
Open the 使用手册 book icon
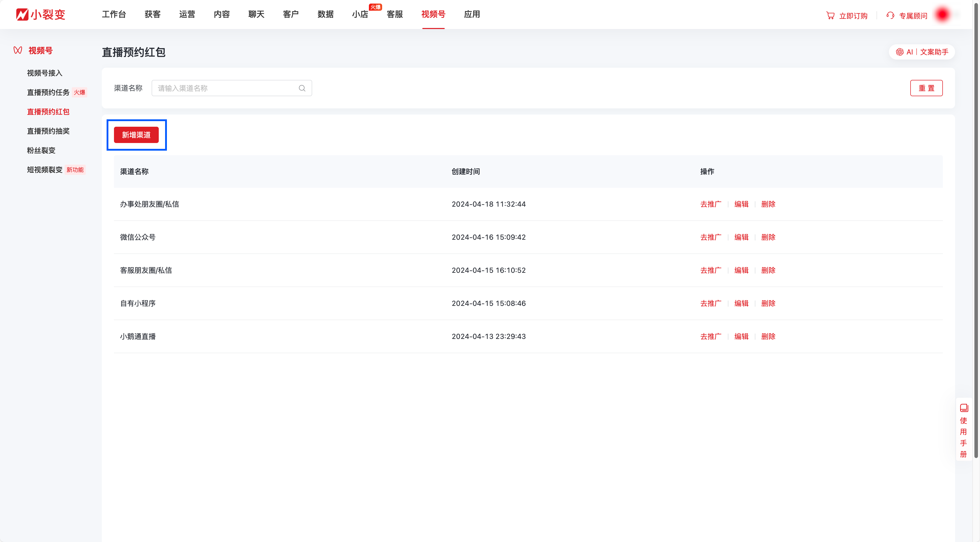964,408
